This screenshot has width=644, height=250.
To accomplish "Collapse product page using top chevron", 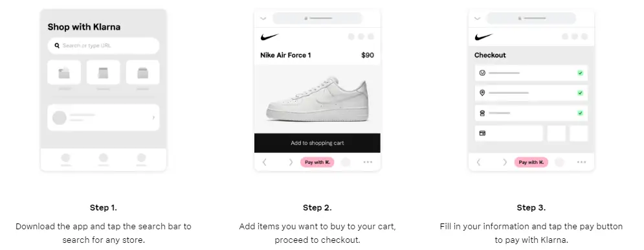I will (263, 19).
